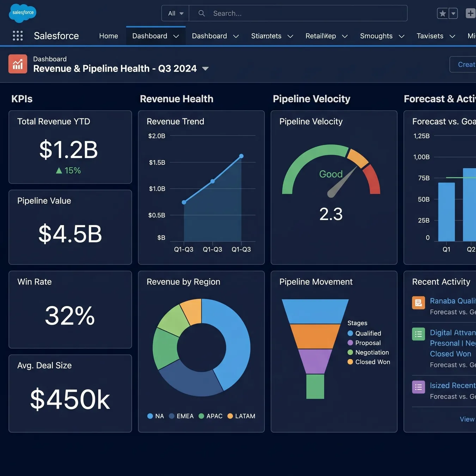Click the green Digital Attvan list icon
Image resolution: width=476 pixels, height=476 pixels.
point(419,334)
